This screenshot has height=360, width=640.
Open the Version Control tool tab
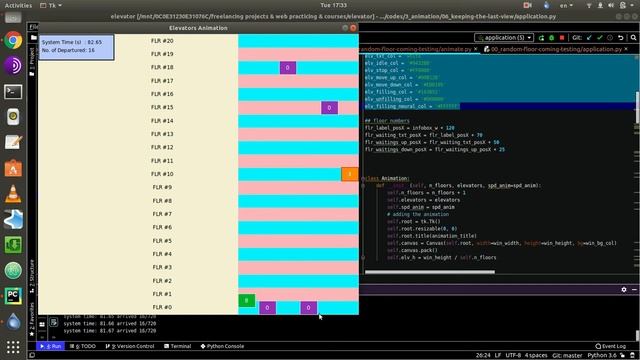coord(130,346)
